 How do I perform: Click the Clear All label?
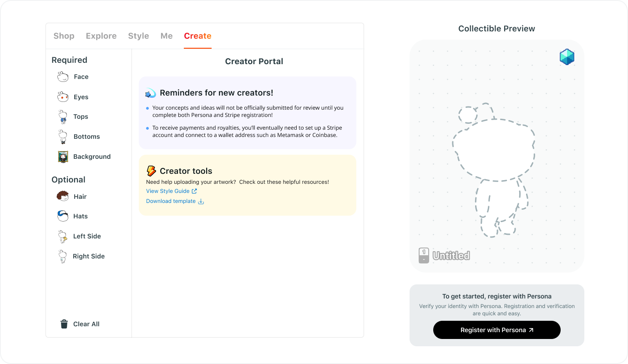point(86,324)
